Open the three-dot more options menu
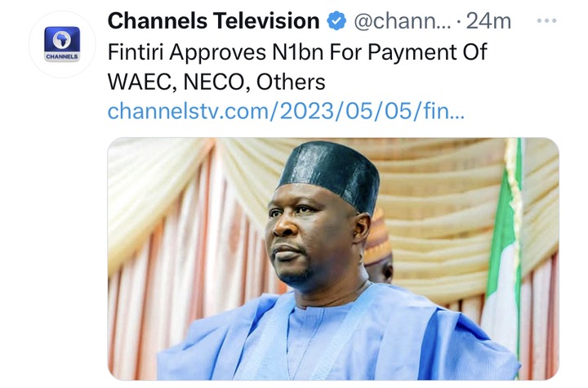 546,20
